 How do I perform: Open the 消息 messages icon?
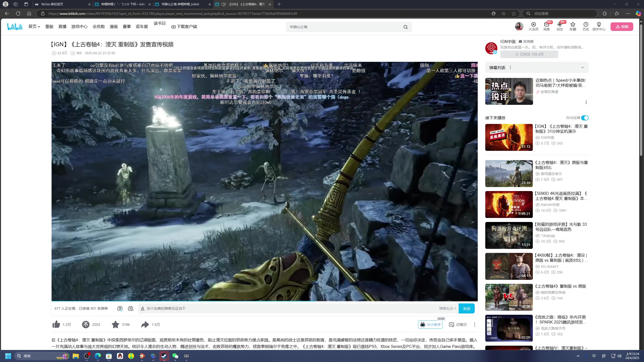(546, 26)
